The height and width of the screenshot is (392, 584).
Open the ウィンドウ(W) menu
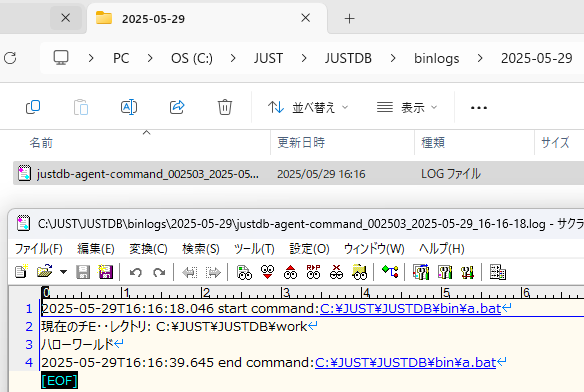pos(374,249)
